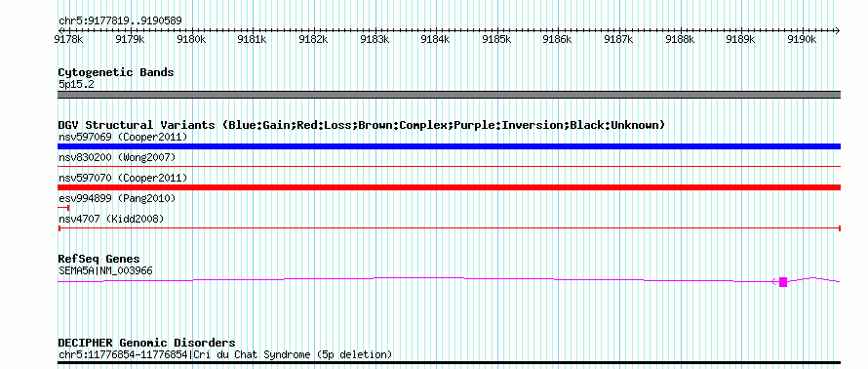868x369 pixels.
Task: Select the nsv597070 (Cooper2011) label
Action: click(x=123, y=178)
